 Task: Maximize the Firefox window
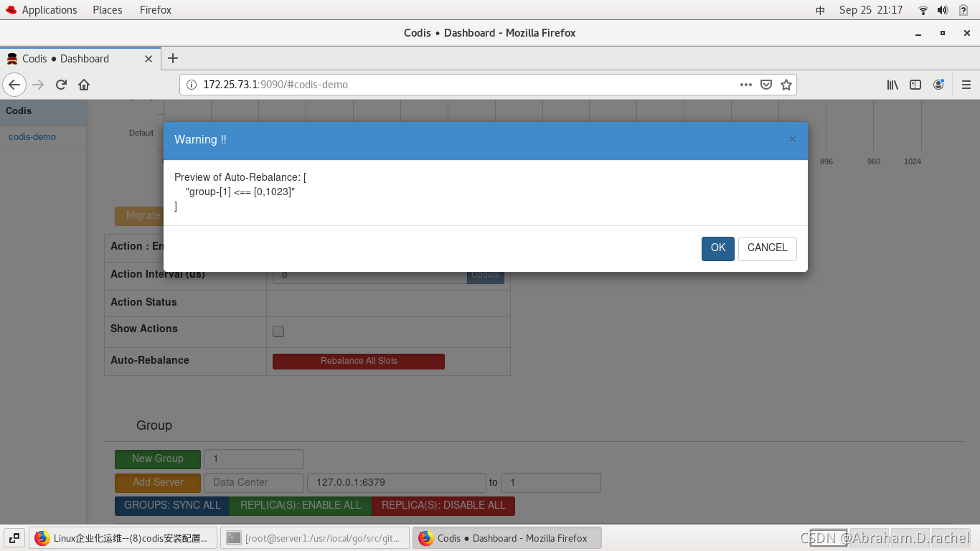943,33
